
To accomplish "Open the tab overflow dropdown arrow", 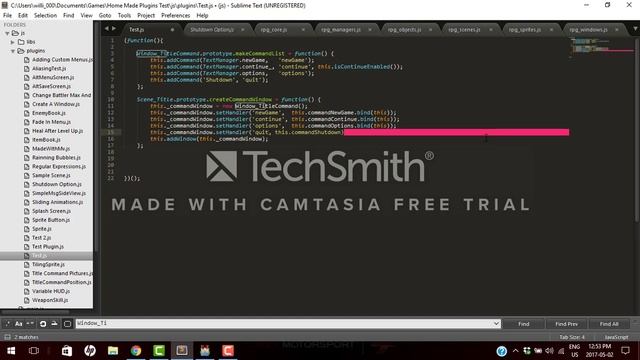I will 635,29.
